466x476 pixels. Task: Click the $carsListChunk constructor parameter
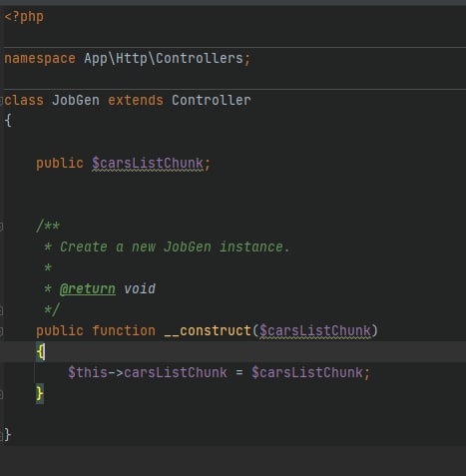pos(315,331)
